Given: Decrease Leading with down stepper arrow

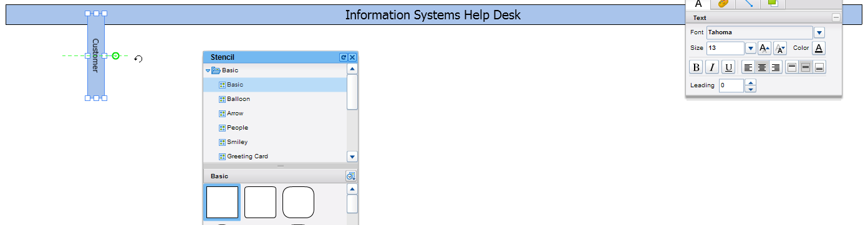Looking at the screenshot, I should (x=751, y=89).
